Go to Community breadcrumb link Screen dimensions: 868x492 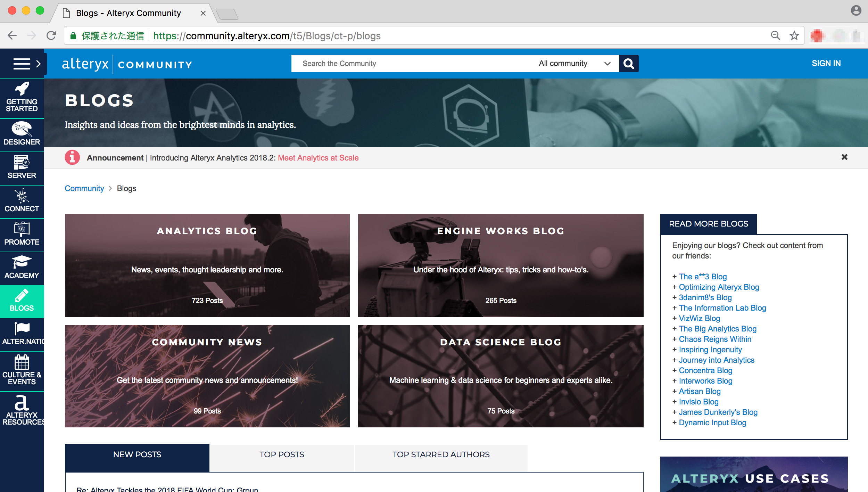(84, 188)
